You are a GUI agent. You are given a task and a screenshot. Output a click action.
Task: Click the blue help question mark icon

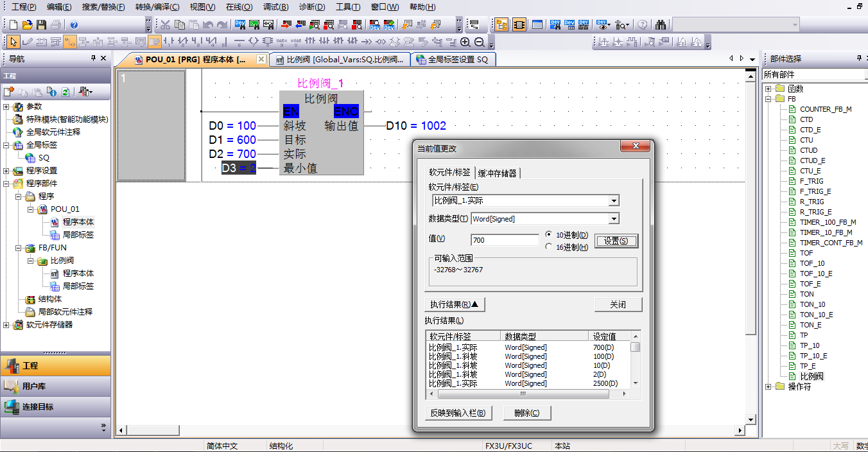point(74,25)
